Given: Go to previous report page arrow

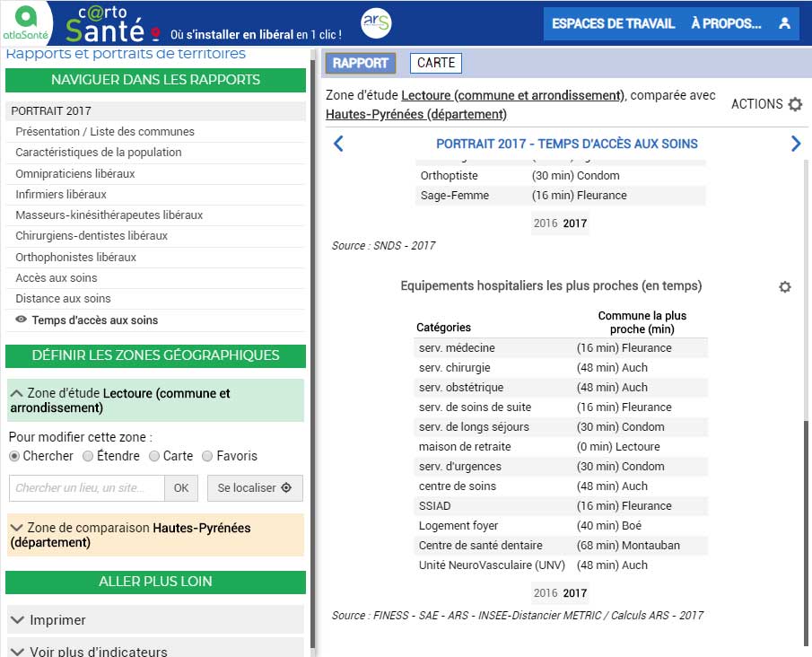Looking at the screenshot, I should 338,144.
